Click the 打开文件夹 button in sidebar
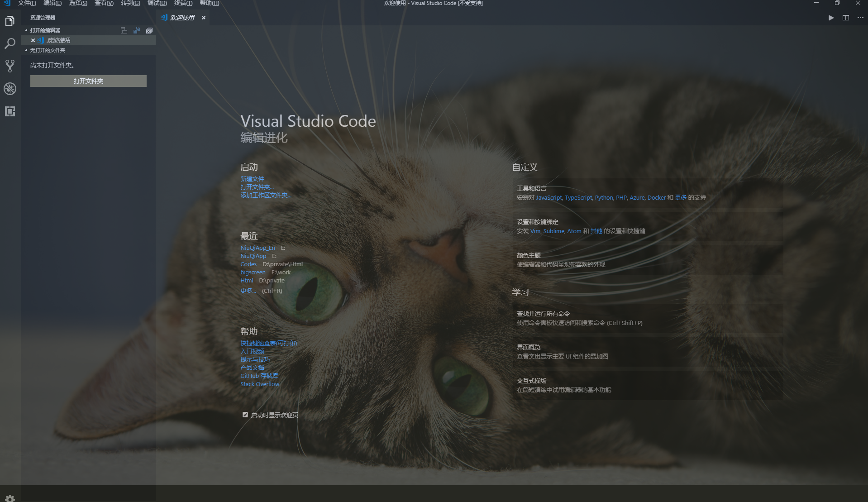The image size is (868, 502). click(88, 81)
